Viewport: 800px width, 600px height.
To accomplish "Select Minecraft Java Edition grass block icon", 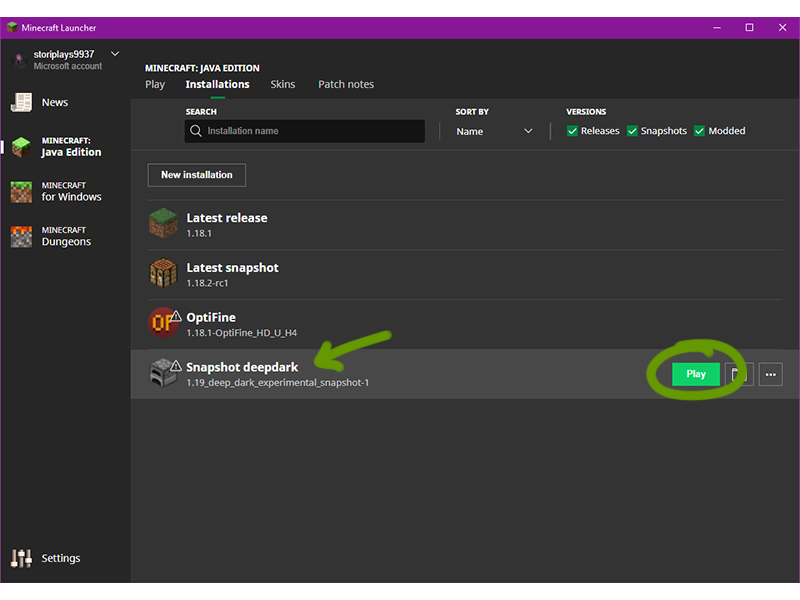I will [21, 147].
